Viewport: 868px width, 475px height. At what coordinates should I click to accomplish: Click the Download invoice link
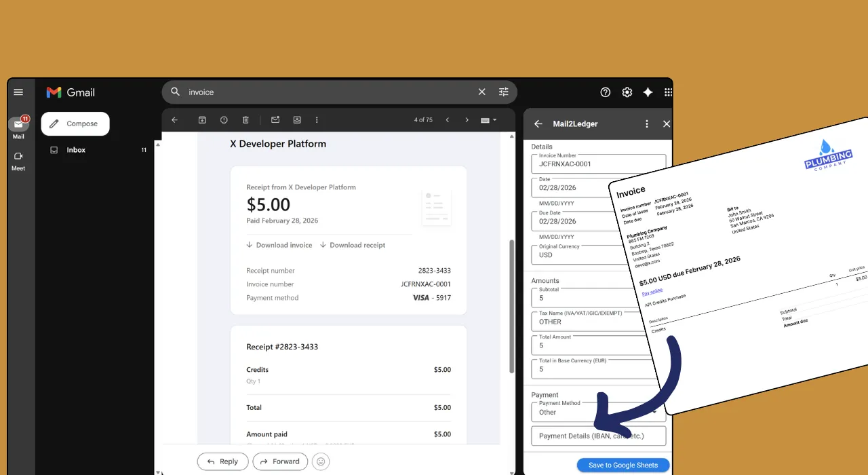point(279,245)
